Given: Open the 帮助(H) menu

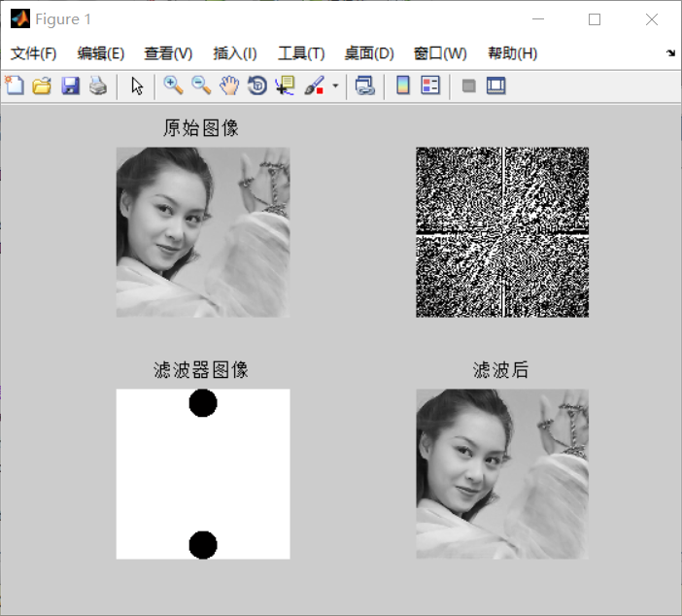Looking at the screenshot, I should pos(513,53).
